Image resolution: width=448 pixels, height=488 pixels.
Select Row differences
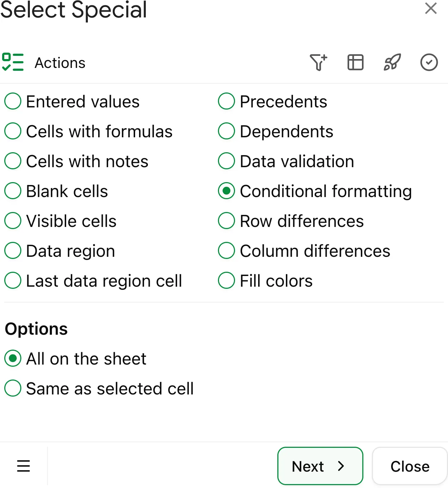coord(226,221)
